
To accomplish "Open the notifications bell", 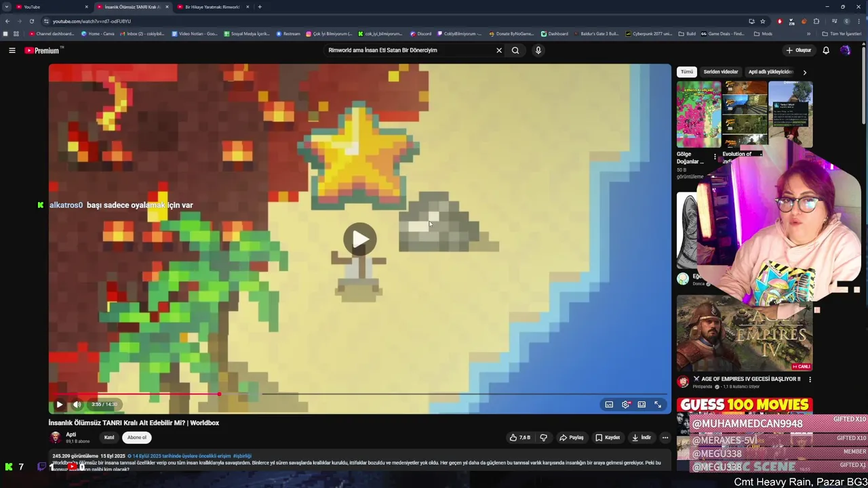I will (826, 50).
